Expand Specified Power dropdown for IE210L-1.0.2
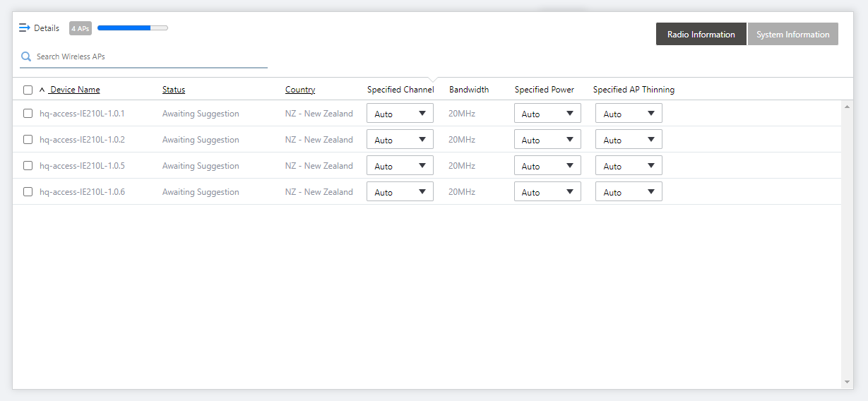The image size is (868, 401). [x=547, y=140]
